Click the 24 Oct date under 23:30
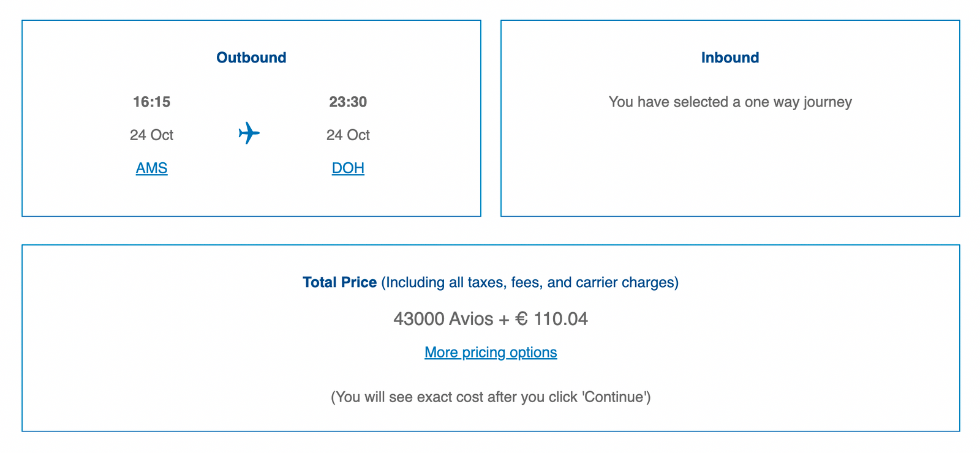Viewport: 980px width, 453px height. click(x=348, y=135)
